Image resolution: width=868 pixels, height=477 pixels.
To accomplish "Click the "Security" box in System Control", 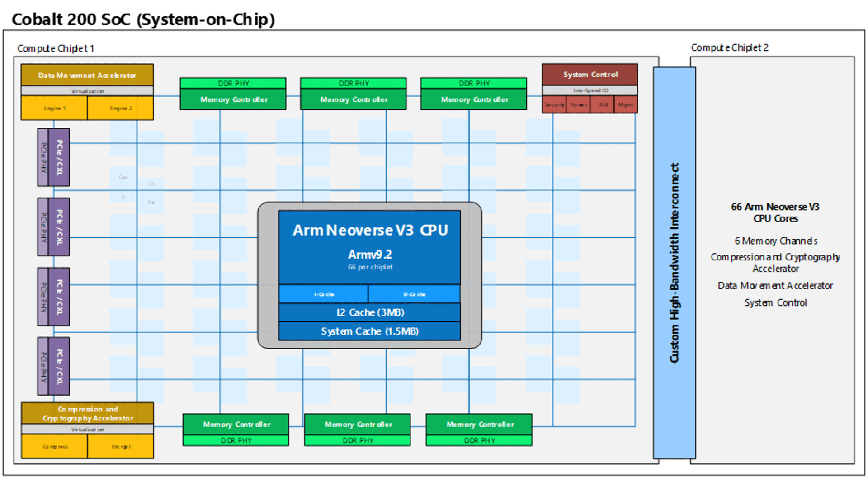I will (554, 104).
